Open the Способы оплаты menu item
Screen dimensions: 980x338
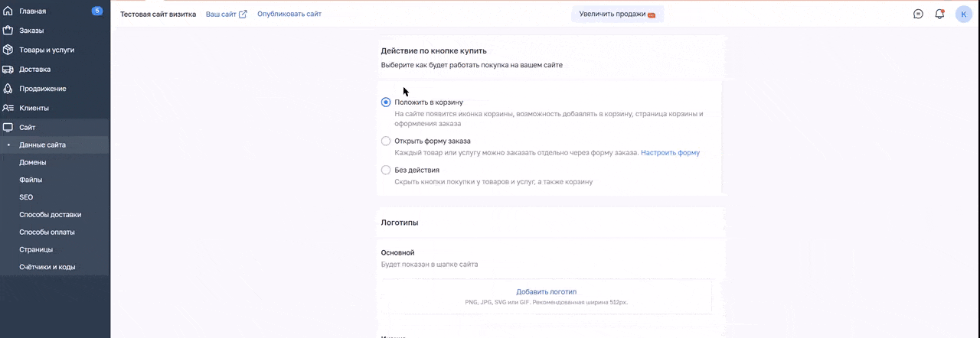tap(47, 232)
